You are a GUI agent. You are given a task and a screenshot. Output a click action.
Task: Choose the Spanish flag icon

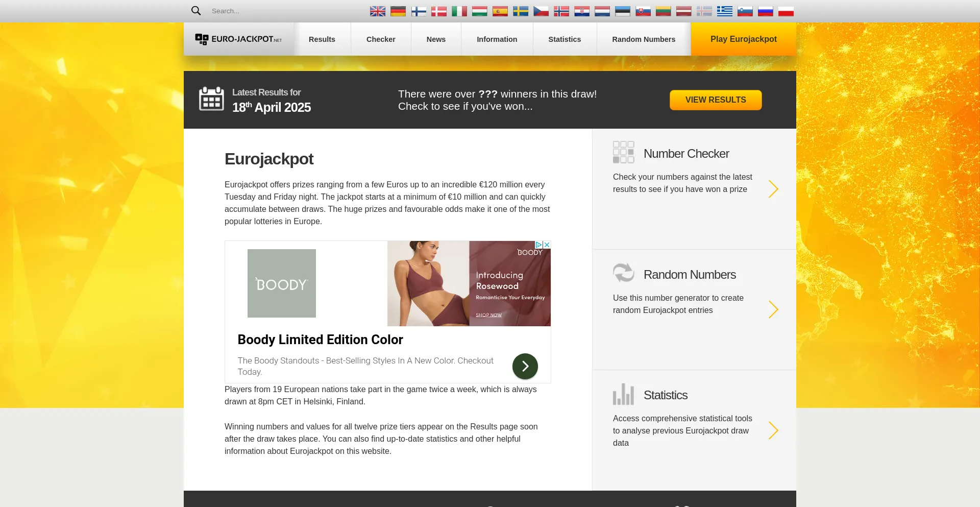[x=500, y=10]
